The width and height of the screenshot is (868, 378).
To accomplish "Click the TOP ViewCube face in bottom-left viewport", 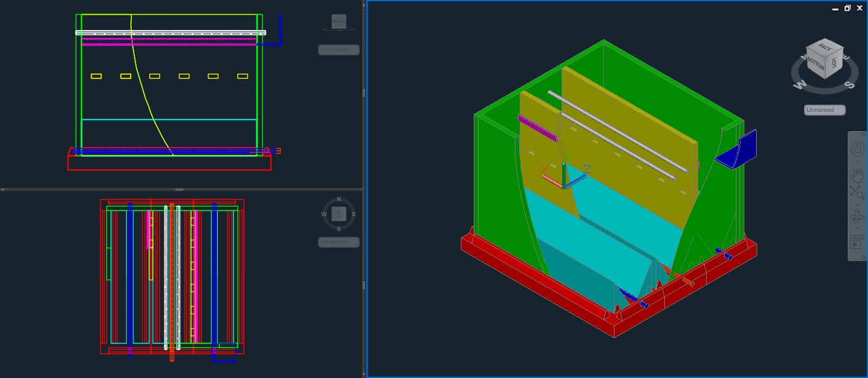I will (339, 214).
